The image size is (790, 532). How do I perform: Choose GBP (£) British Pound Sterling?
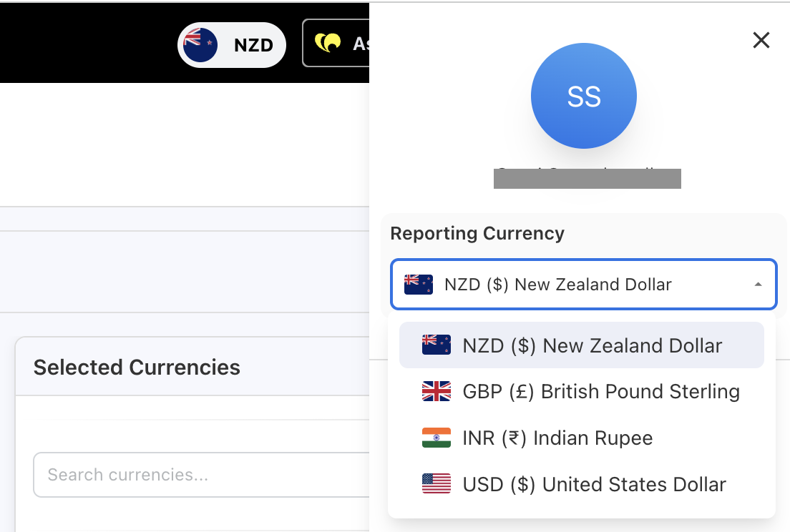pyautogui.click(x=601, y=391)
